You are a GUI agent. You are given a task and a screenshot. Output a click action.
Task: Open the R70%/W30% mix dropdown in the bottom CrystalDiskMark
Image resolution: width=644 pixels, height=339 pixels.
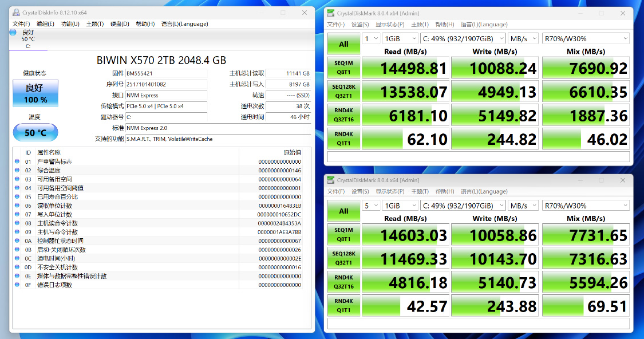tap(586, 206)
